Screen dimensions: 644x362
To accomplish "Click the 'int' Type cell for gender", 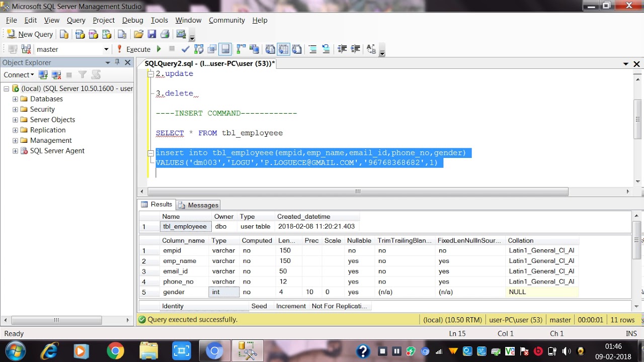I will 224,292.
